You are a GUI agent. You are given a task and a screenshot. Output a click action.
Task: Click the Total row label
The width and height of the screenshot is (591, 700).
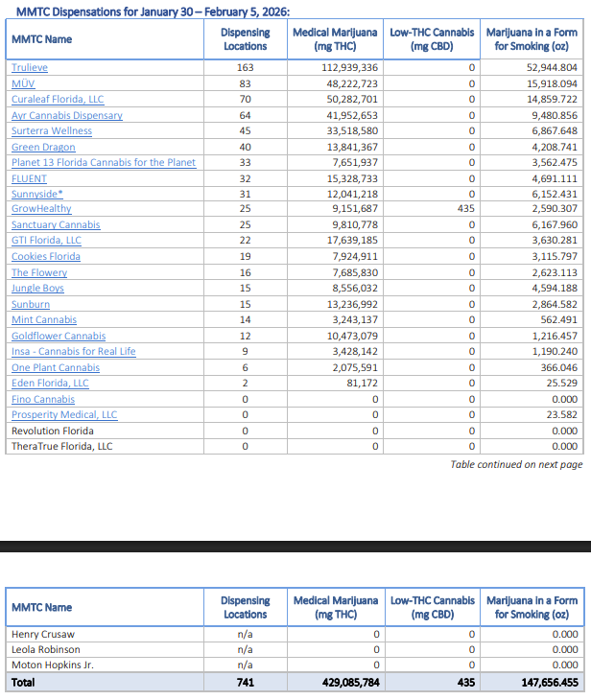24,680
